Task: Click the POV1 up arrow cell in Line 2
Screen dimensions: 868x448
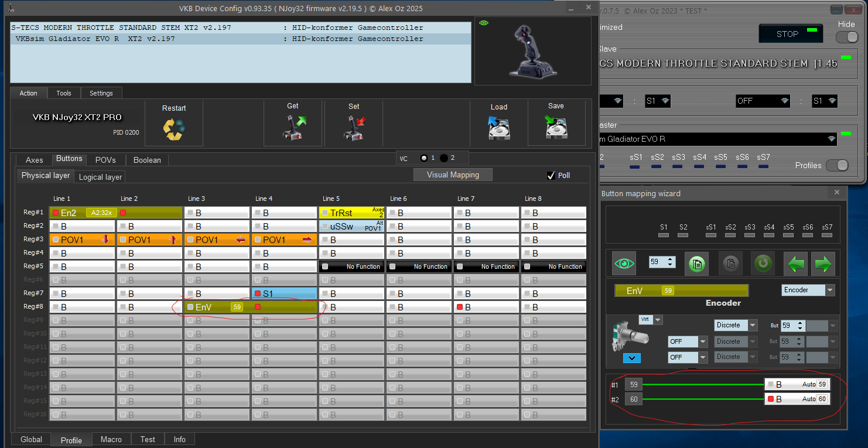Action: 149,240
